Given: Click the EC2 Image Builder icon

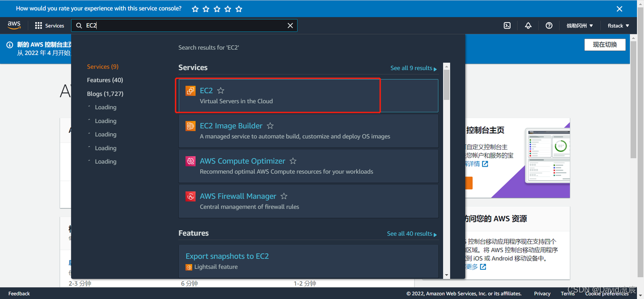Looking at the screenshot, I should coord(190,126).
